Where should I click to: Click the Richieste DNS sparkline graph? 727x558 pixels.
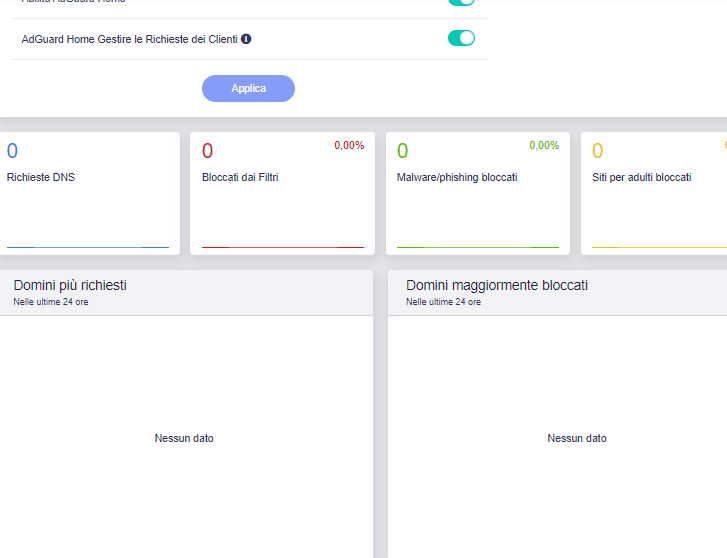point(88,245)
